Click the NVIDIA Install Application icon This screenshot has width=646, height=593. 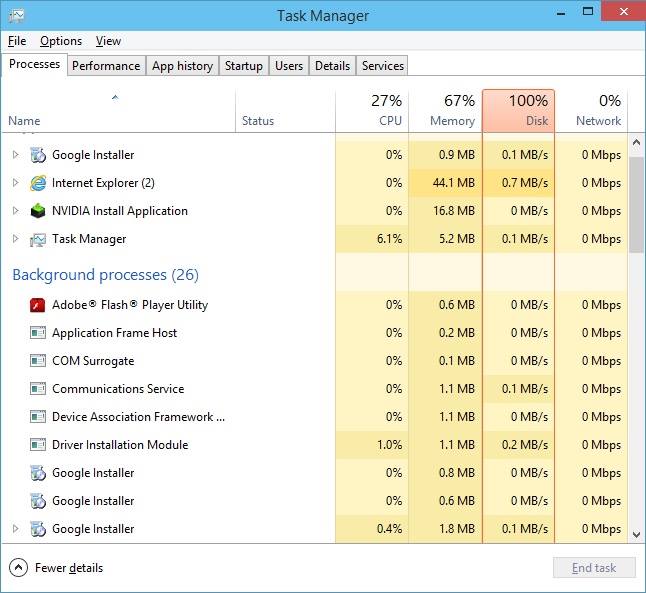click(x=38, y=211)
